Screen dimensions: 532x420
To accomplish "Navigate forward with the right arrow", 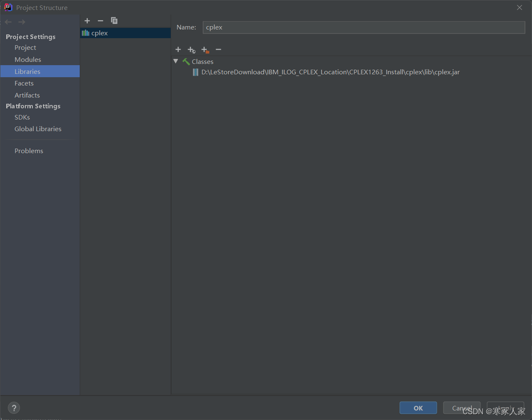I will [x=22, y=22].
